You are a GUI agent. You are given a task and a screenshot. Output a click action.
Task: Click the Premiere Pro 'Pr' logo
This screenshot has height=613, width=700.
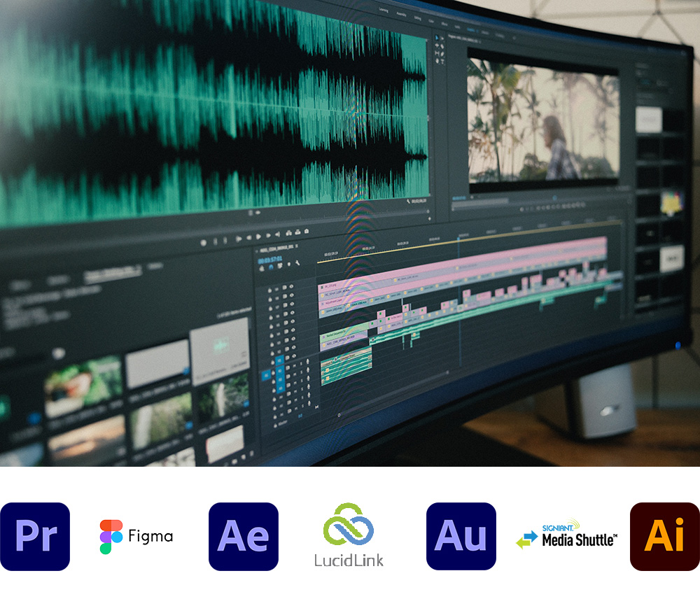[35, 536]
